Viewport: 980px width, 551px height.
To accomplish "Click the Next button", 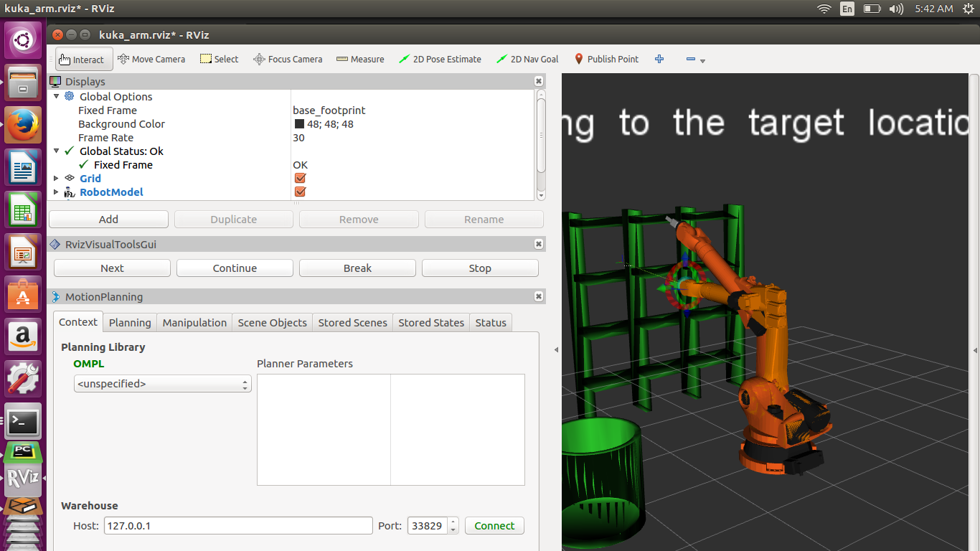I will coord(112,268).
